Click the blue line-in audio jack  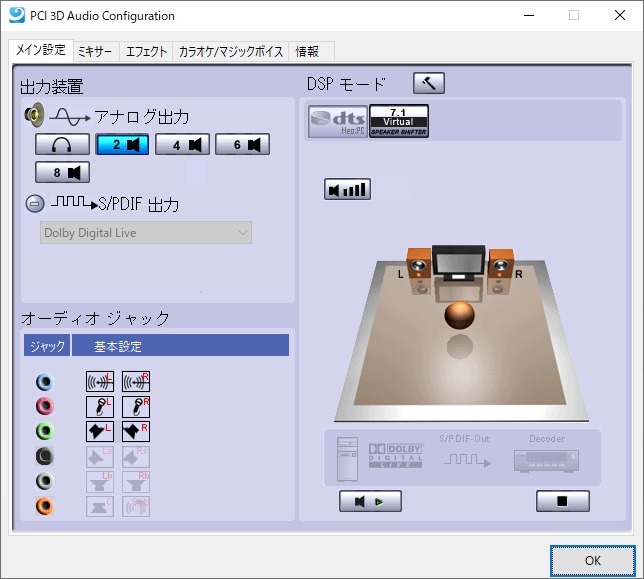click(45, 382)
